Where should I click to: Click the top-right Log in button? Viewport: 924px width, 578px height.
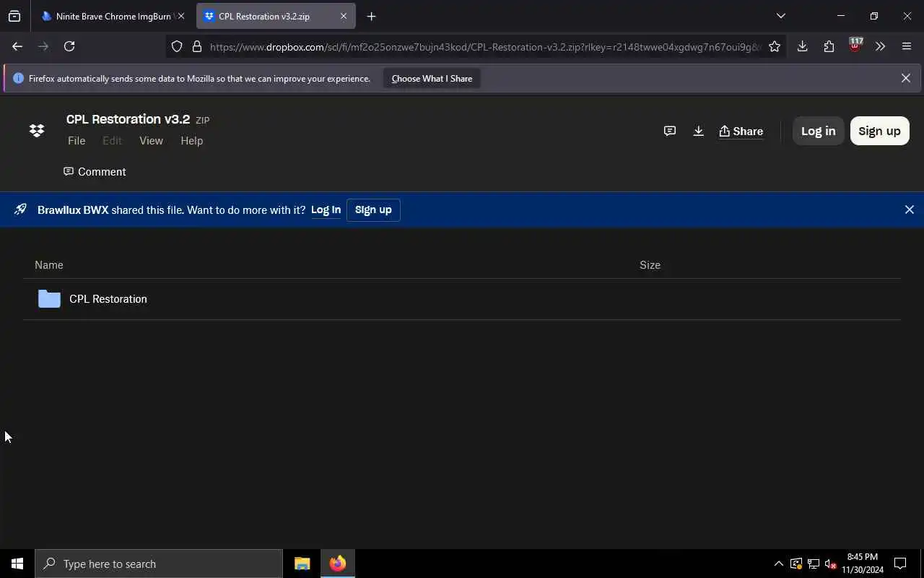[x=818, y=131]
